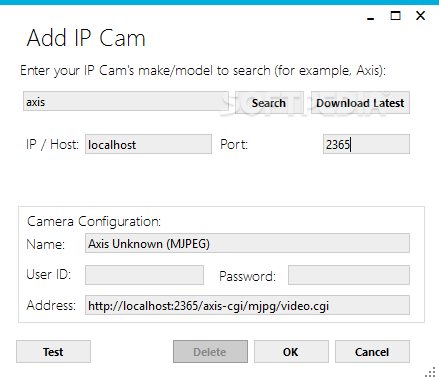Click the User ID input box
The height and width of the screenshot is (381, 439).
coord(144,275)
